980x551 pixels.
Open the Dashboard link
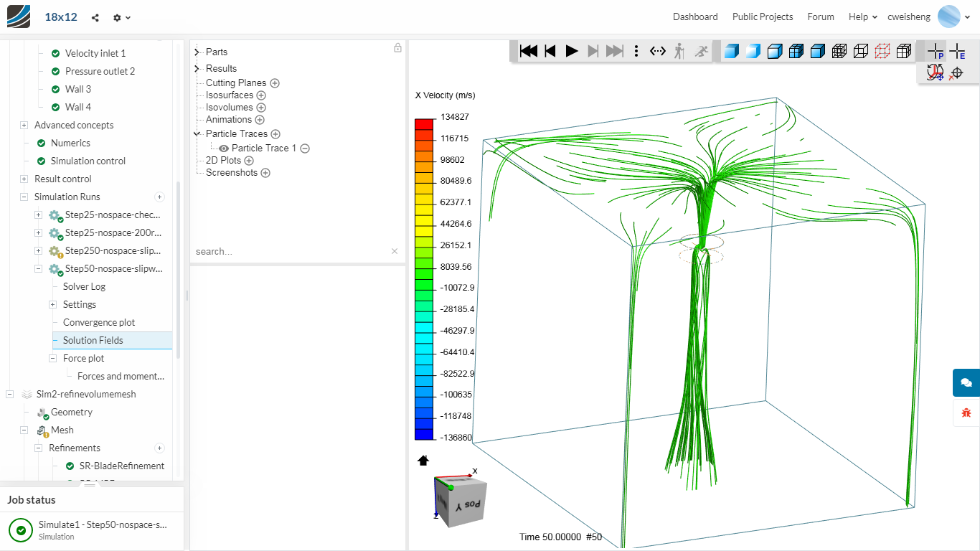click(x=694, y=17)
